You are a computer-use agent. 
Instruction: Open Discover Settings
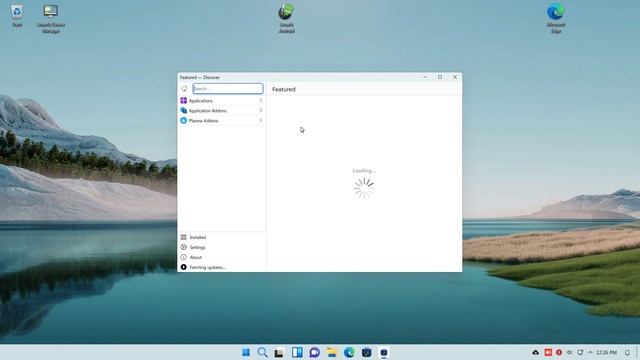222,247
